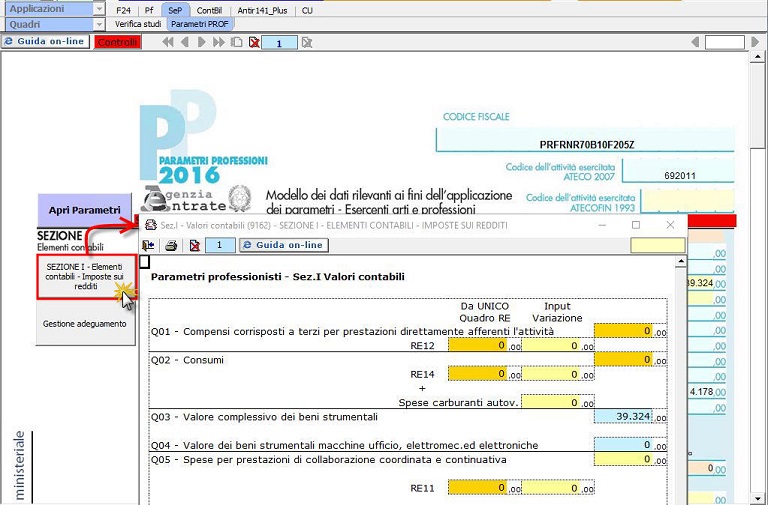This screenshot has height=505, width=768.
Task: Open the Antir141_Plus tab
Action: click(x=262, y=10)
